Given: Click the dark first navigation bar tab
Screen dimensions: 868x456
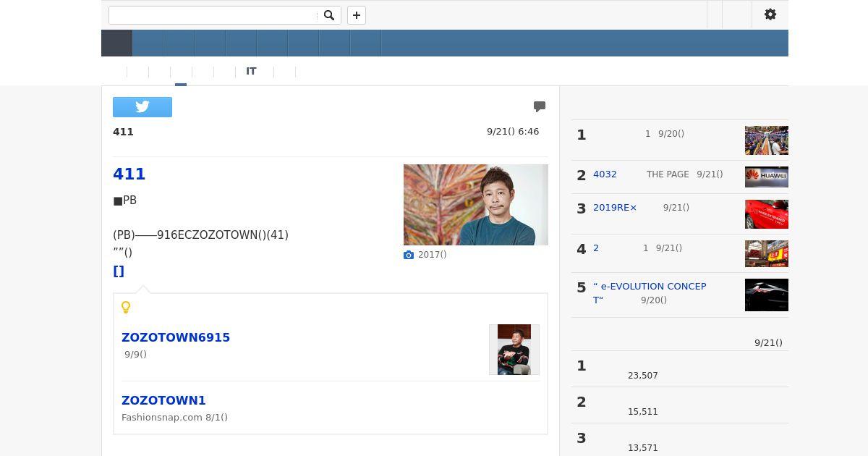Looking at the screenshot, I should tap(116, 43).
